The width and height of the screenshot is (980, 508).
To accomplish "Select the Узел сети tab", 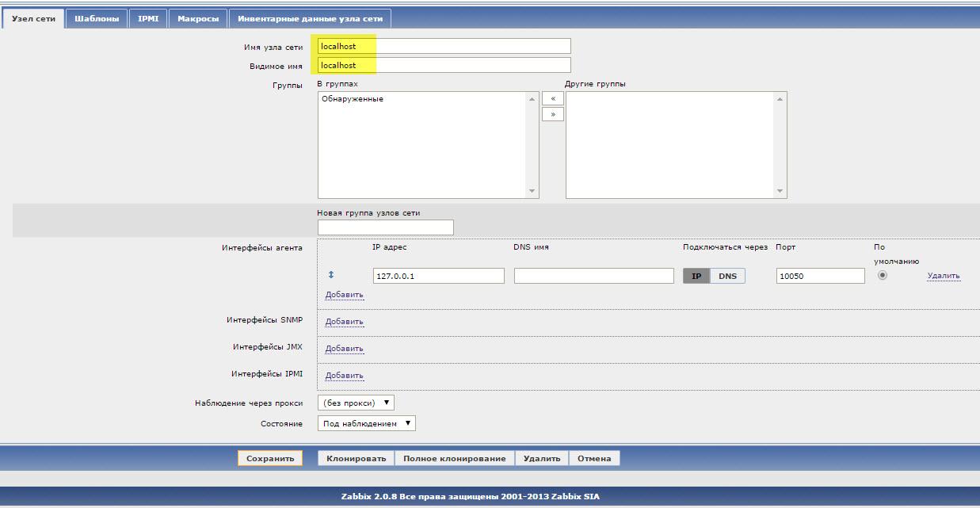I will point(33,18).
